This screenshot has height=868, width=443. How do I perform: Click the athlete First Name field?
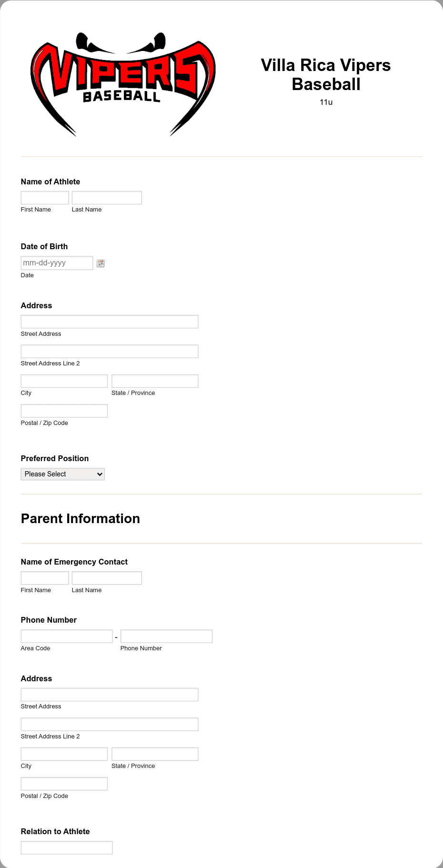[x=44, y=197]
